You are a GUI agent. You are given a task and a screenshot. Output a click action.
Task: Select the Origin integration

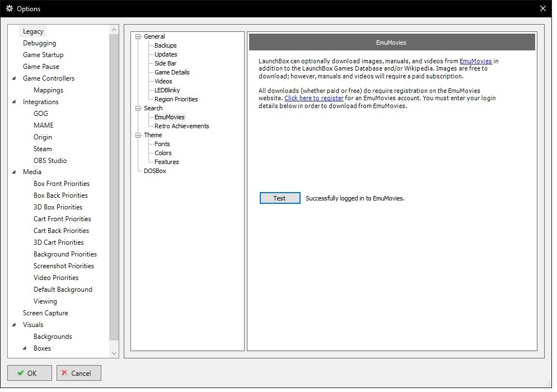43,137
